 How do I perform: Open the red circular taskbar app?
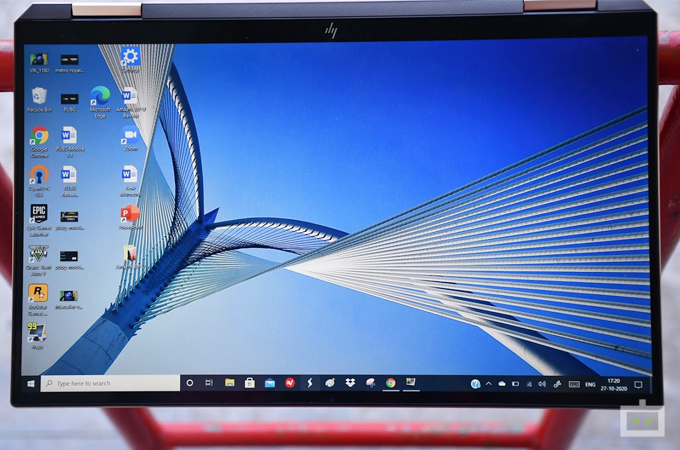(290, 383)
